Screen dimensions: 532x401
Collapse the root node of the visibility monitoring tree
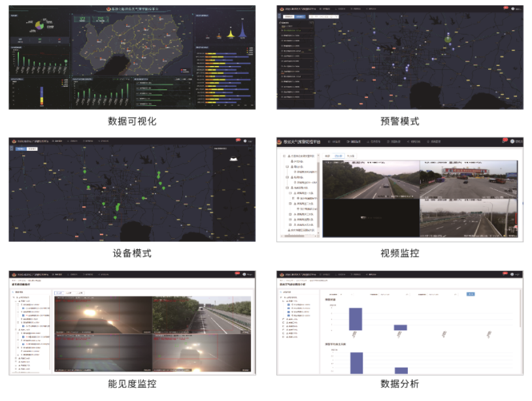click(x=14, y=297)
